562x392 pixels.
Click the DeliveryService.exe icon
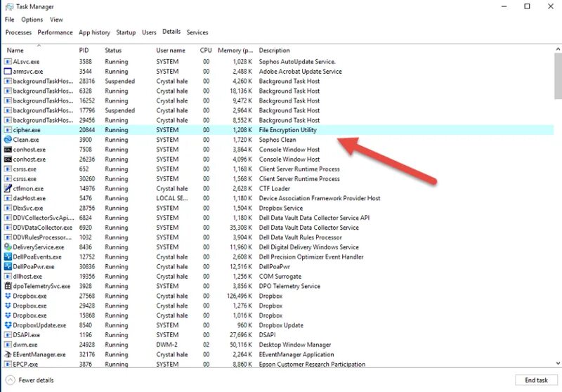tap(8, 247)
